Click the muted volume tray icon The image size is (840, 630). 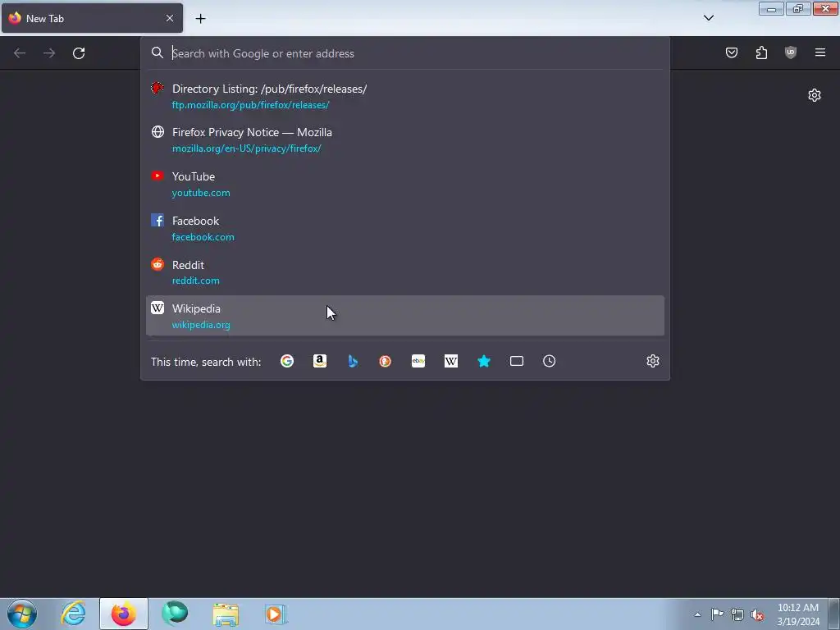click(757, 614)
